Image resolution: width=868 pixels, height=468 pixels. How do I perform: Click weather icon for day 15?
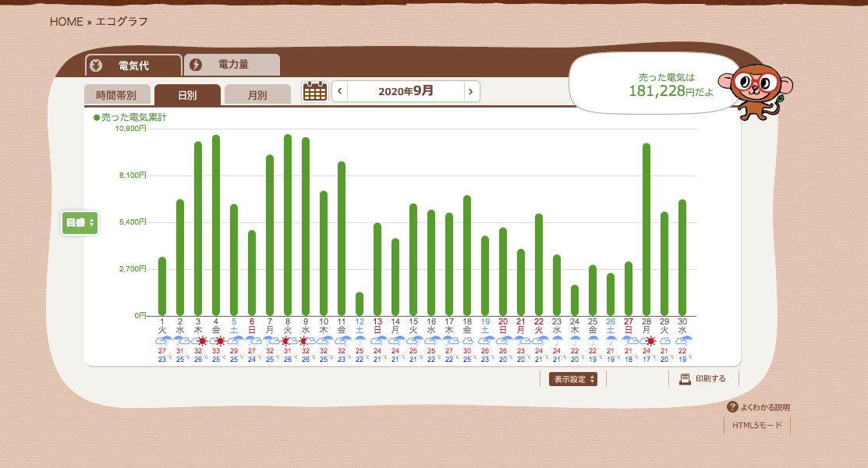point(413,341)
